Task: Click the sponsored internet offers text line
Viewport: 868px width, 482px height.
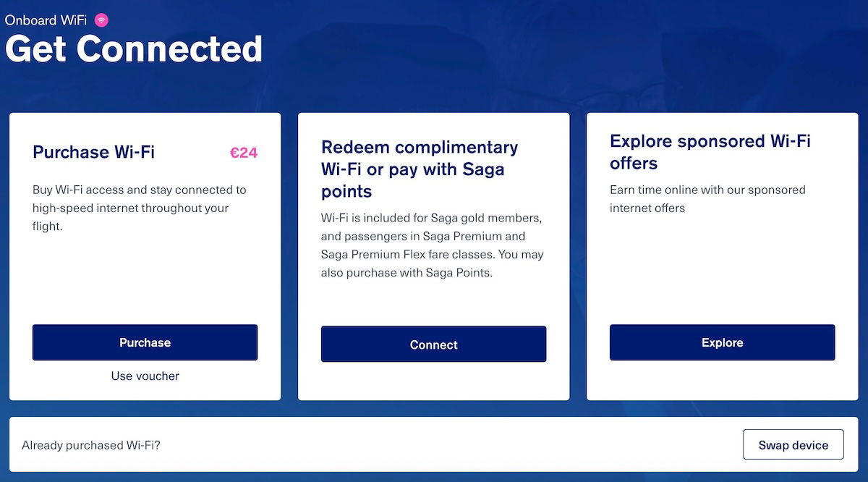Action: pyautogui.click(x=647, y=208)
